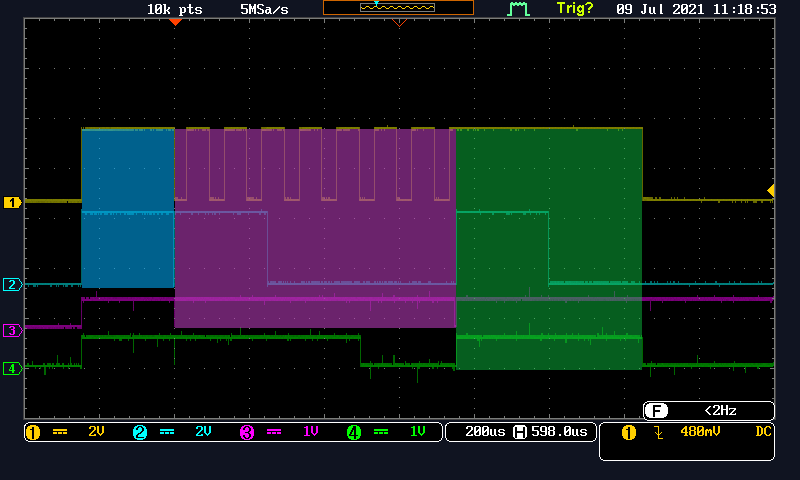Click the blue shaded waveform region
Image resolution: width=800 pixels, height=480 pixels.
[128, 208]
